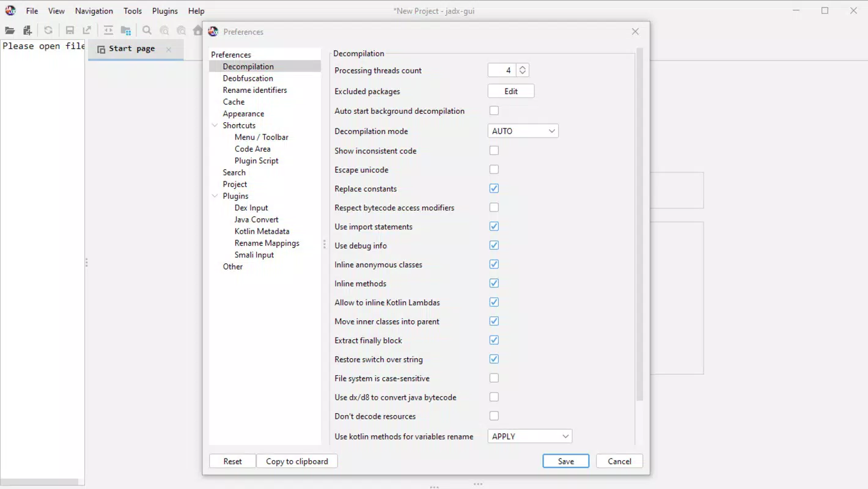Open the Help menu
This screenshot has width=868, height=489.
click(196, 11)
